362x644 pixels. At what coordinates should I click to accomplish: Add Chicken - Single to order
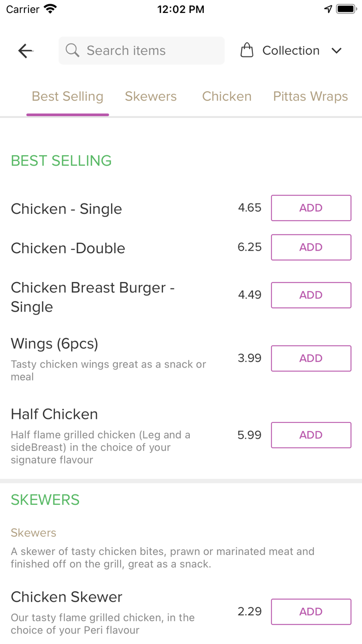point(311,208)
